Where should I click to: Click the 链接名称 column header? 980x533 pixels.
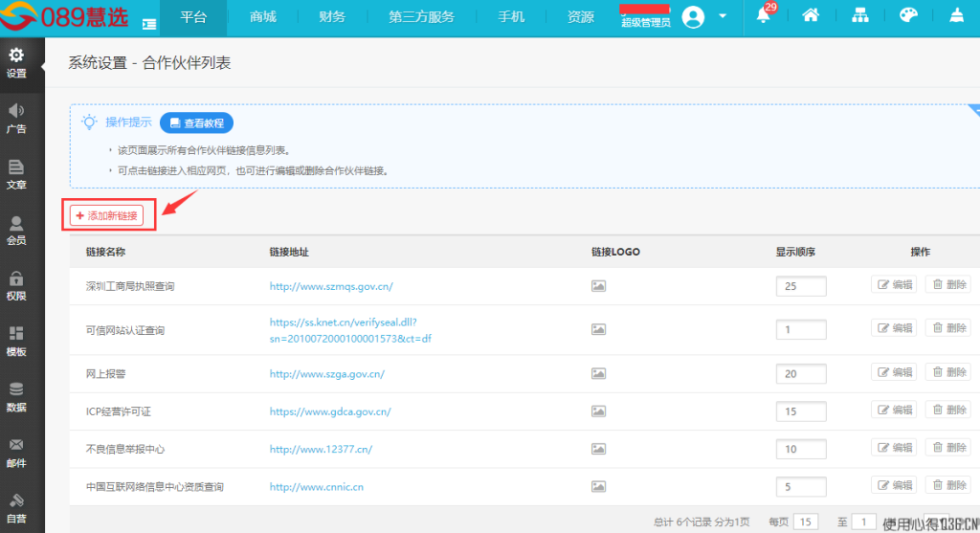105,252
